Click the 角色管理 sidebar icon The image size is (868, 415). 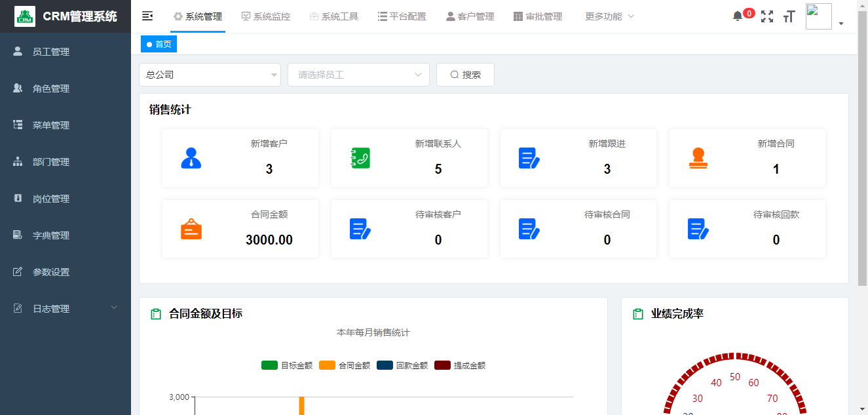18,88
